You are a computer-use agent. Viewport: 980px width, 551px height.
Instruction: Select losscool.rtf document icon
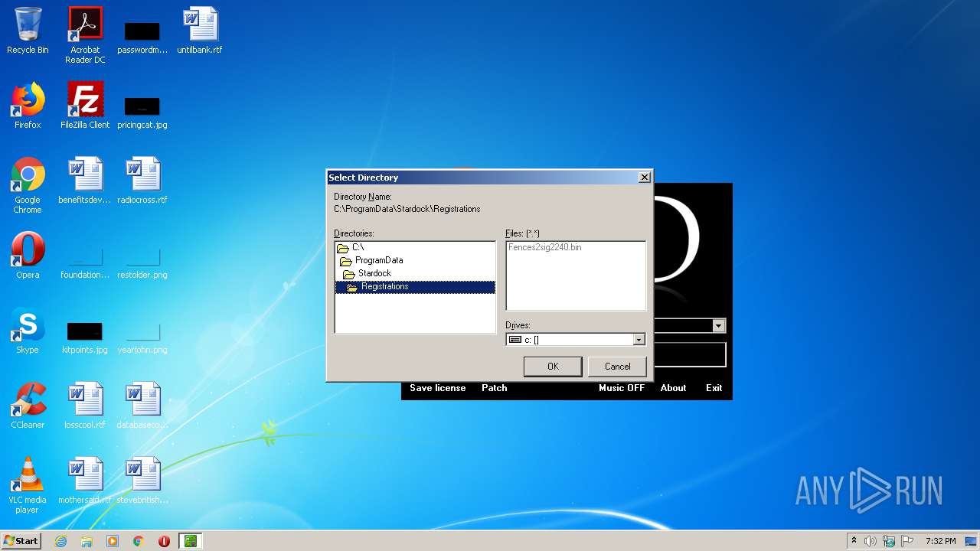point(85,406)
